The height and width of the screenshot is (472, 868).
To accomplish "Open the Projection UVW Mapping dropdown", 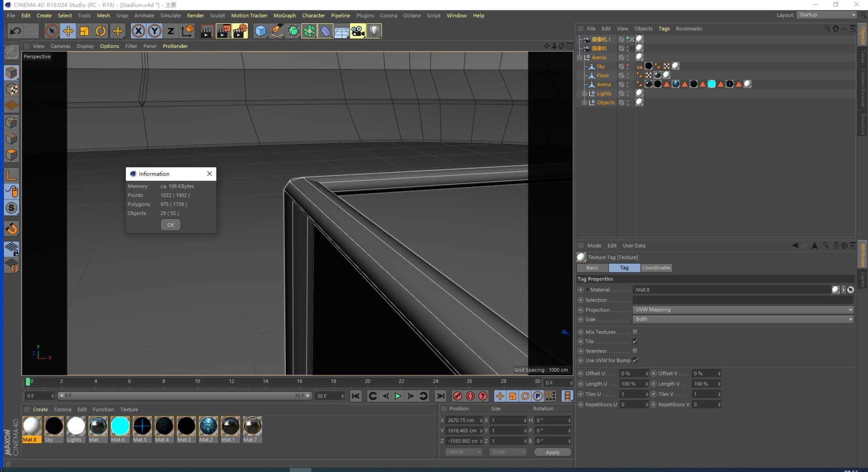I will [743, 310].
